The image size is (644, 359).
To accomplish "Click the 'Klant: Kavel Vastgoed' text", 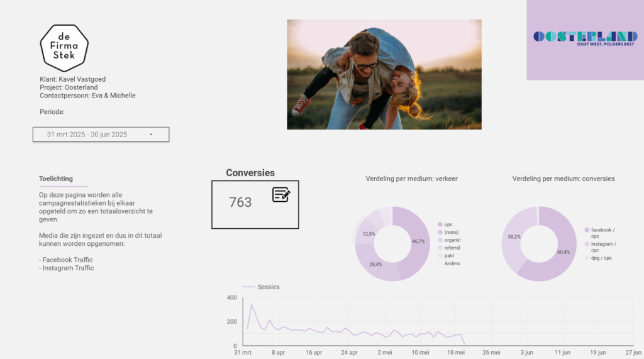I will coord(73,79).
